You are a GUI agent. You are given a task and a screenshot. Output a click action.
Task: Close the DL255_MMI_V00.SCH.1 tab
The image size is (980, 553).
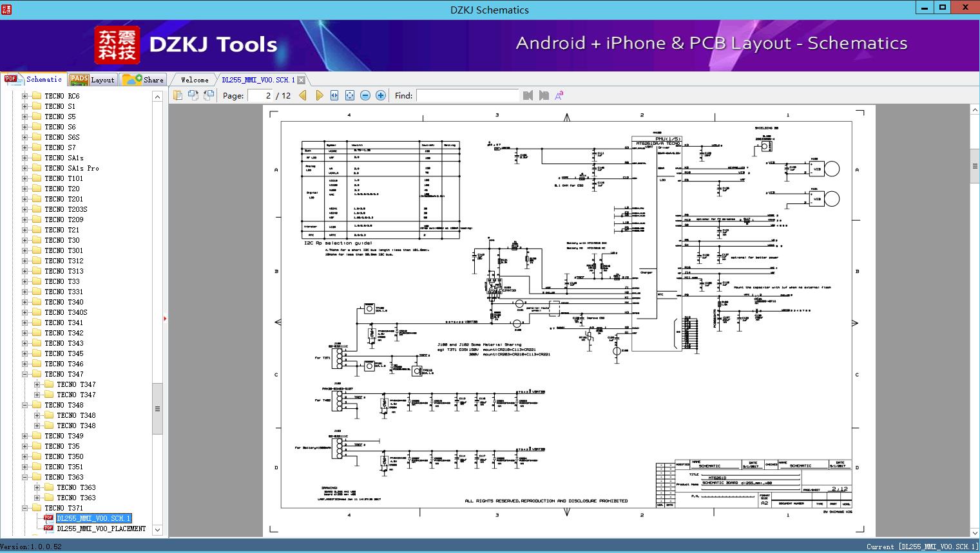tap(301, 80)
